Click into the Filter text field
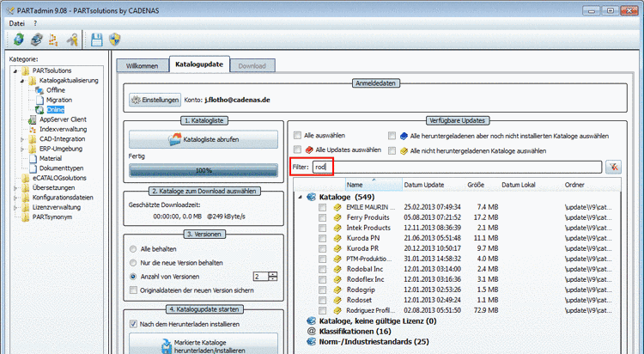Screen dimensions: 644x354 click(x=456, y=167)
